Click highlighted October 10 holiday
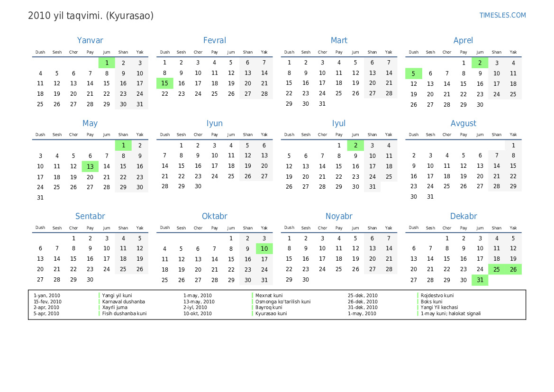554x392 pixels. [264, 248]
